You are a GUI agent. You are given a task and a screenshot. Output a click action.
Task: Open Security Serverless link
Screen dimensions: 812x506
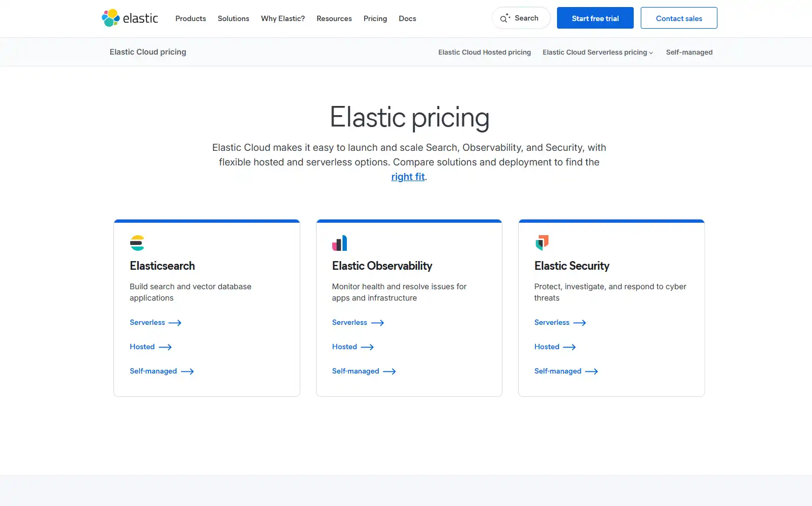[x=560, y=323]
